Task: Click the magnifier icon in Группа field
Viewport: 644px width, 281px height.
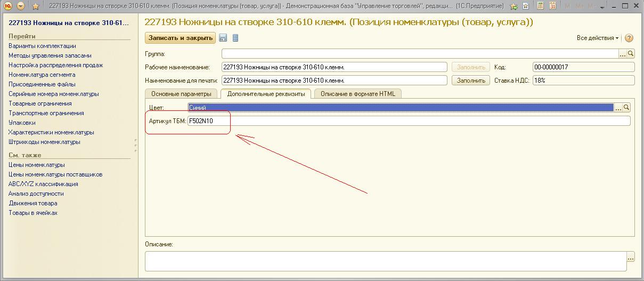Action: click(631, 54)
